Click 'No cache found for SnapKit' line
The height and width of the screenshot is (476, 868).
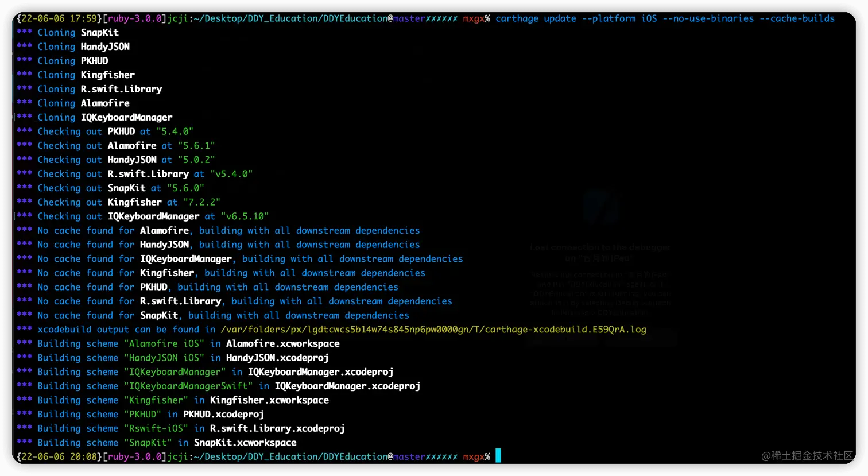pos(213,315)
